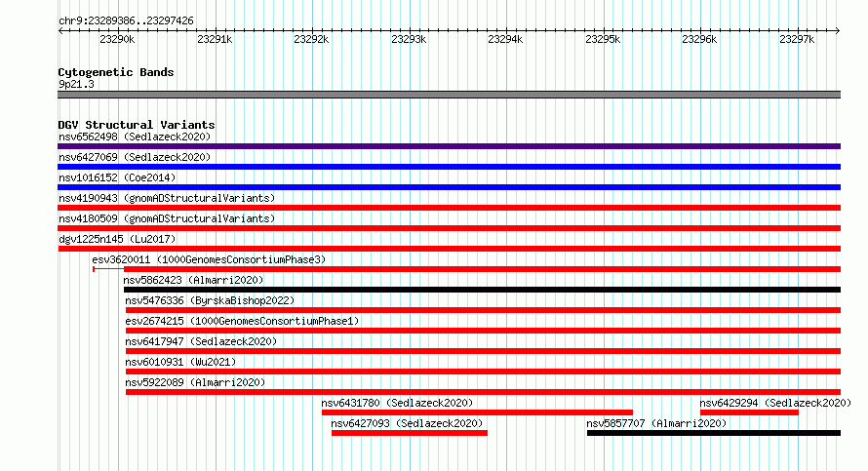The image size is (868, 471).
Task: Open dgv1225n145 (Lu2017) variant label
Action: click(x=117, y=239)
